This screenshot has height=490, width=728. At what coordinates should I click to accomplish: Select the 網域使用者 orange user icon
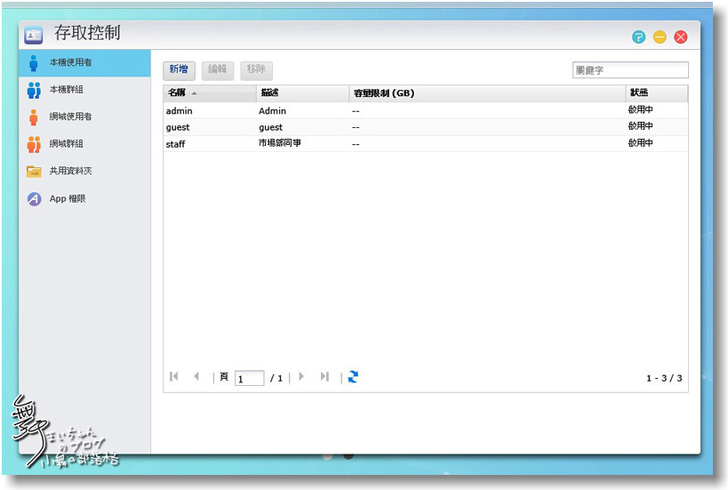34,117
